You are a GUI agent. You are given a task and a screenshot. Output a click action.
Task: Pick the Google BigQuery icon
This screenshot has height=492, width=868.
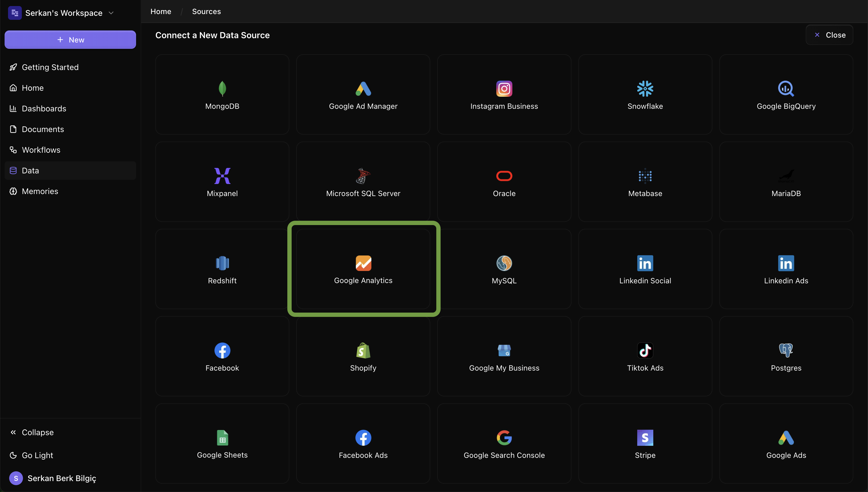[x=786, y=88]
